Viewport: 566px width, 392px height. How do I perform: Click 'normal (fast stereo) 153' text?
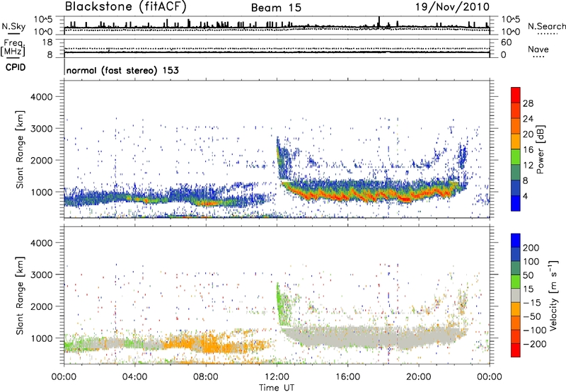point(122,70)
